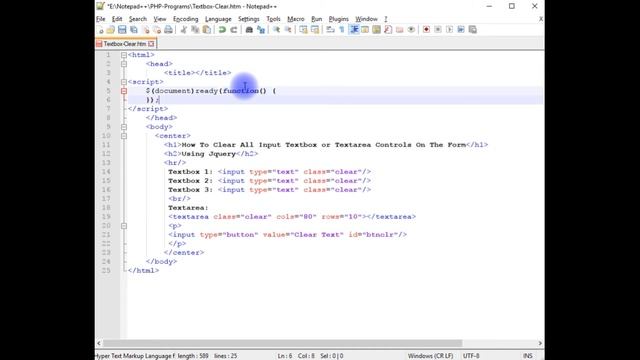Open the Search menu
640x360 pixels.
pyautogui.click(x=138, y=19)
